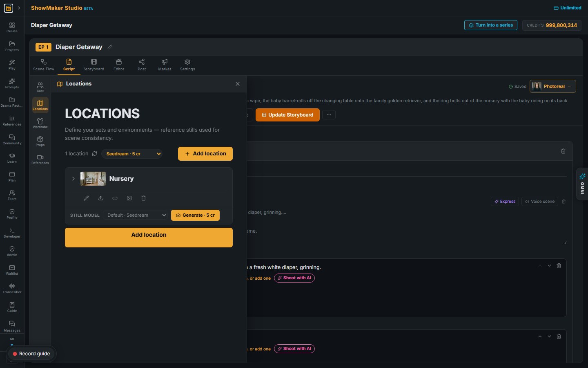The height and width of the screenshot is (368, 588).
Task: Open the Cast panel icon
Action: pyautogui.click(x=40, y=87)
